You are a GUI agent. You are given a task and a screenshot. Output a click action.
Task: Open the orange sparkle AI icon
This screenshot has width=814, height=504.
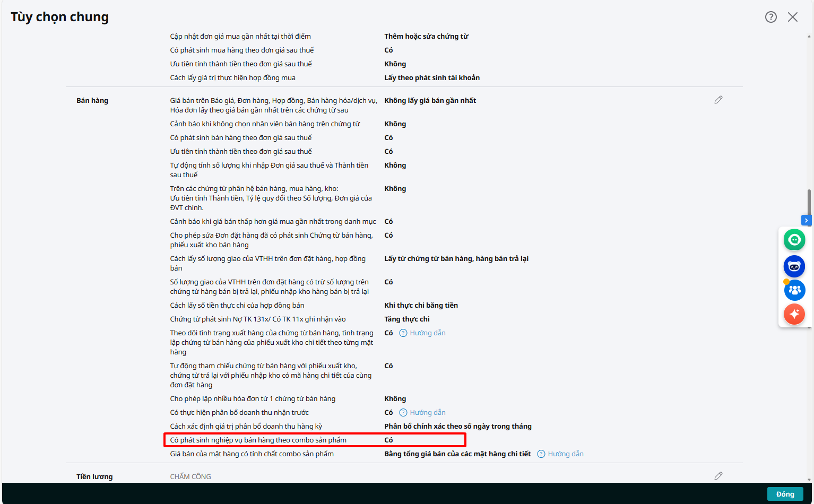(794, 314)
